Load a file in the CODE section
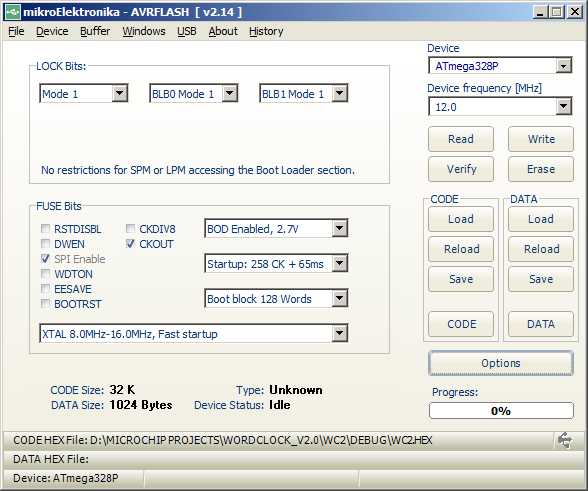This screenshot has height=491, width=588. coord(461,219)
